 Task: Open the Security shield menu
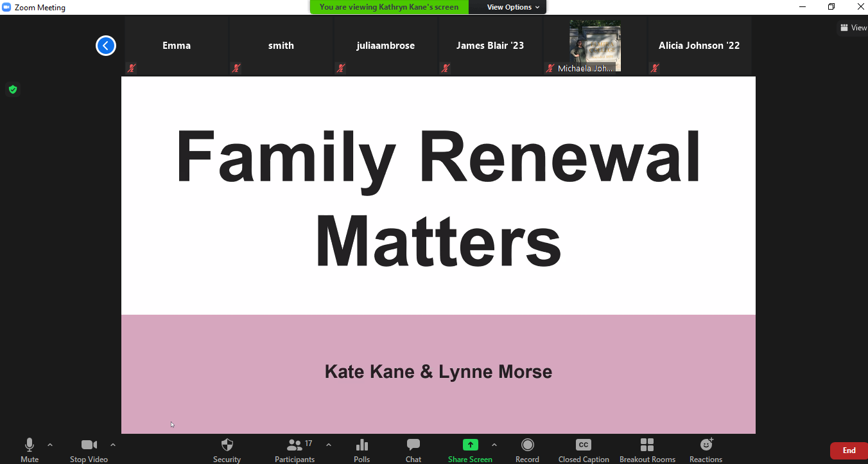click(x=227, y=445)
